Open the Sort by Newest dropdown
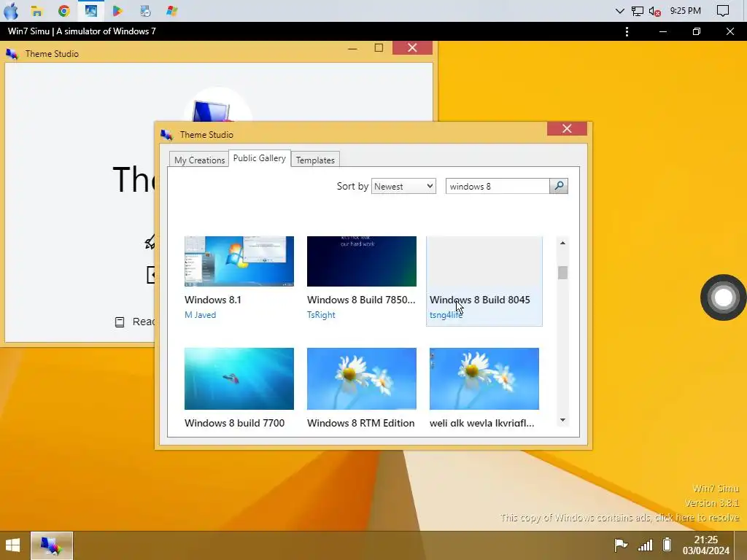The image size is (747, 560). 403,186
